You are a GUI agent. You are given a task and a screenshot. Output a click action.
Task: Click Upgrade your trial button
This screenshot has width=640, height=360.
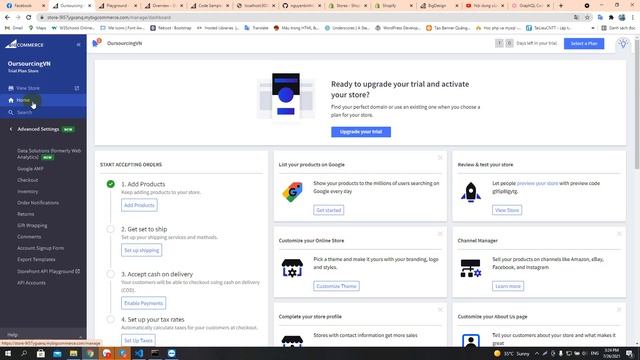pos(361,132)
